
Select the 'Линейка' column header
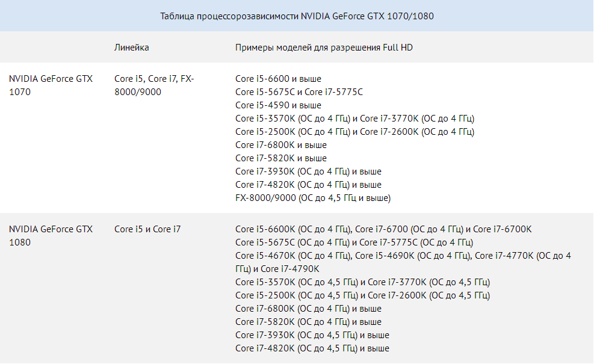point(131,48)
